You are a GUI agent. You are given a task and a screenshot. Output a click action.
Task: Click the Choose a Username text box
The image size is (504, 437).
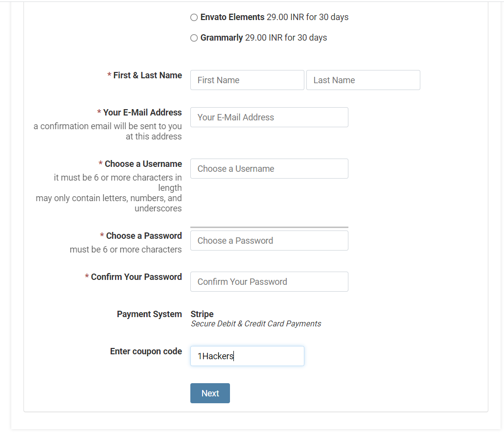[x=269, y=169]
